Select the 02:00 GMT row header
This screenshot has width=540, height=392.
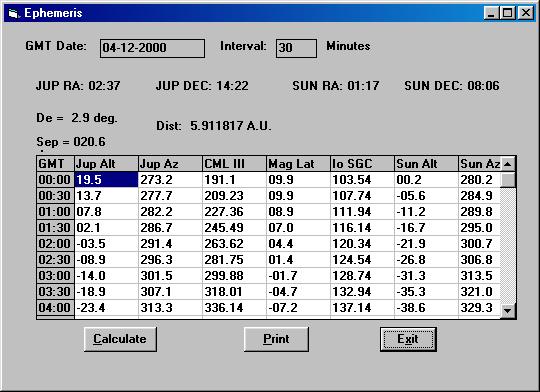click(55, 244)
